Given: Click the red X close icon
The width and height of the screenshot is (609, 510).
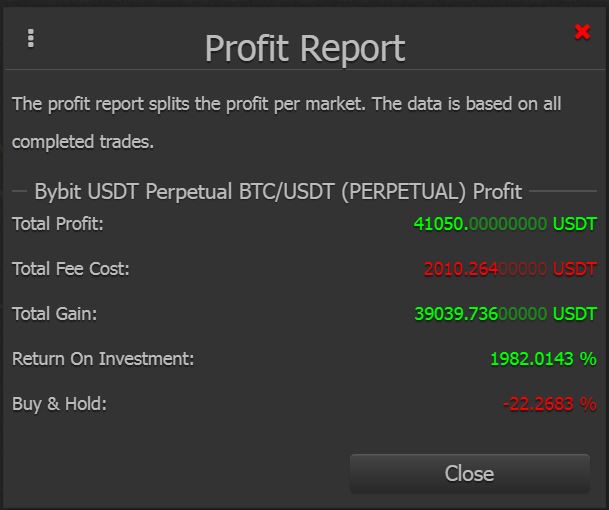Looking at the screenshot, I should click(582, 32).
